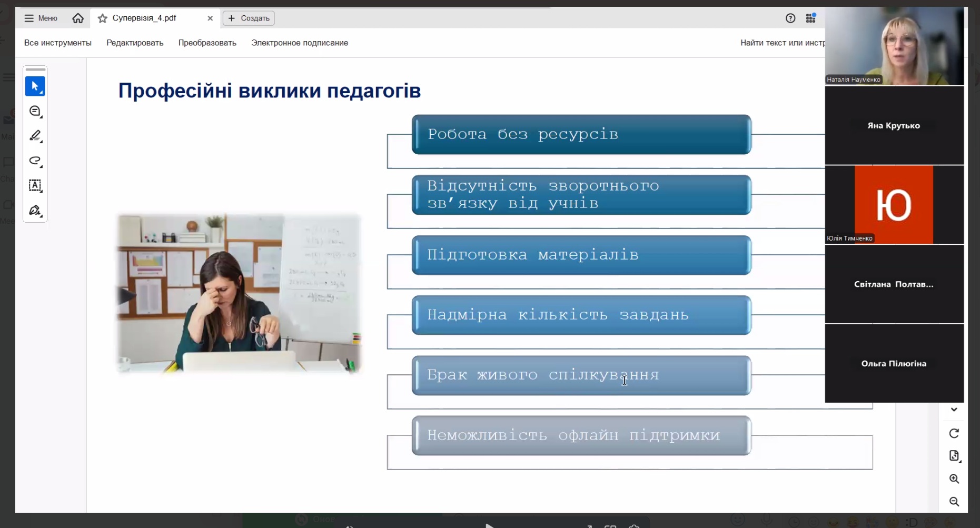
Task: Open the help question mark icon
Action: coord(790,18)
